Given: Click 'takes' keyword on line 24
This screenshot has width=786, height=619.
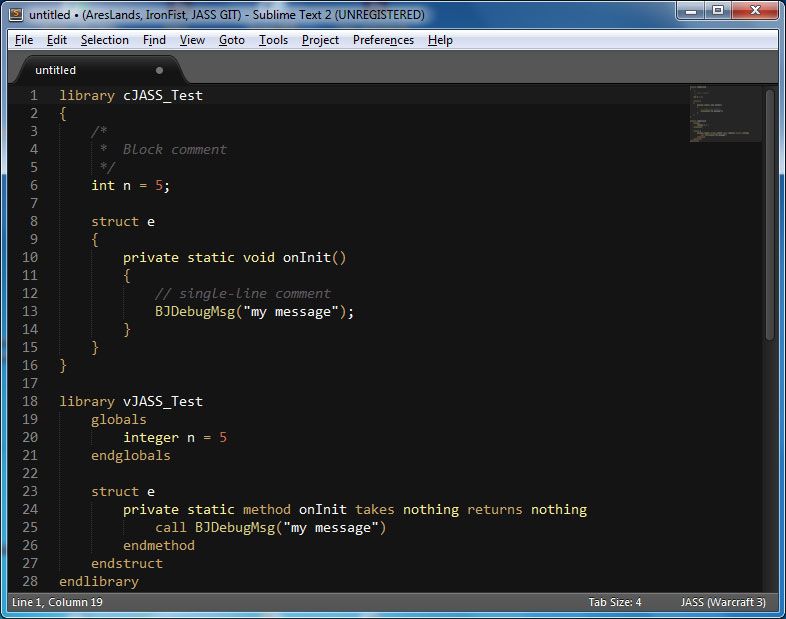Looking at the screenshot, I should 374,509.
